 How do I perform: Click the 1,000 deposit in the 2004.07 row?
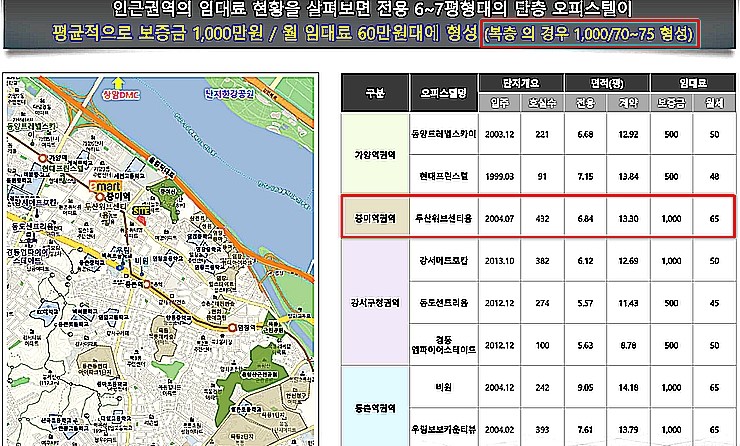pyautogui.click(x=671, y=219)
